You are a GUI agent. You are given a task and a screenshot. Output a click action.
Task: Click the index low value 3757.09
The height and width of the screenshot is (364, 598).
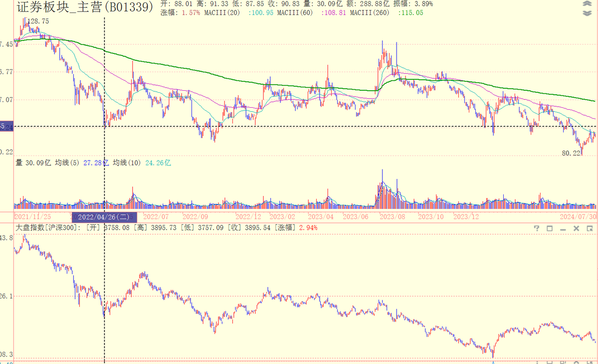pos(210,228)
